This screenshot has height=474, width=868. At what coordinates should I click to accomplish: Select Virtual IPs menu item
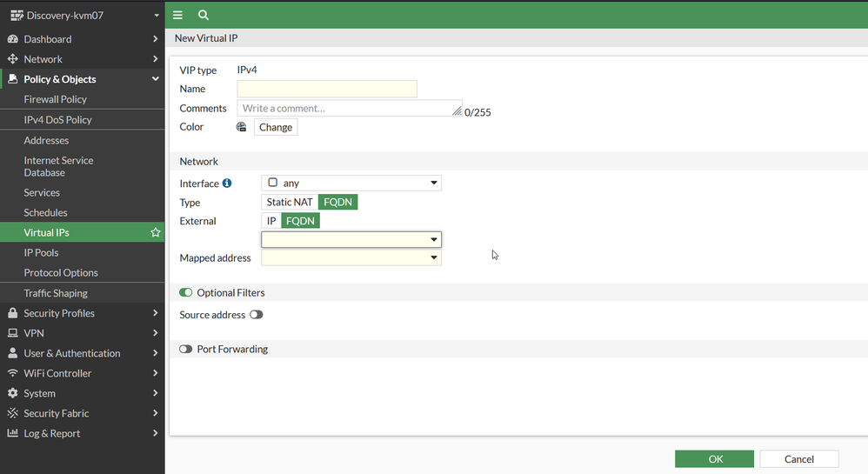(83, 232)
